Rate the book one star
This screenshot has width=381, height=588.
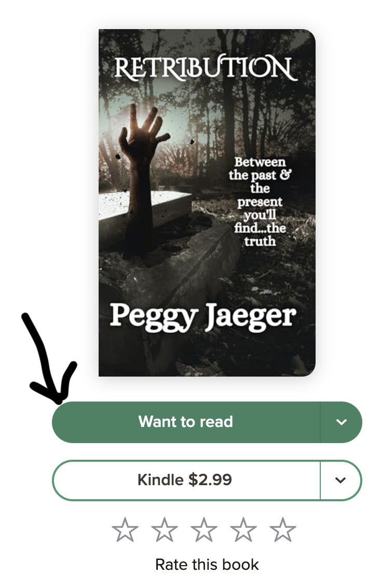pos(125,530)
